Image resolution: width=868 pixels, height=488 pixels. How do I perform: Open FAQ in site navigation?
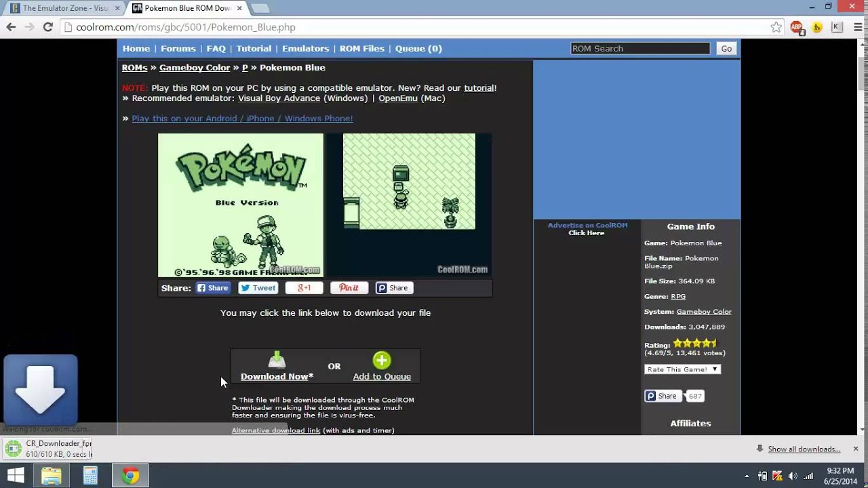[216, 49]
